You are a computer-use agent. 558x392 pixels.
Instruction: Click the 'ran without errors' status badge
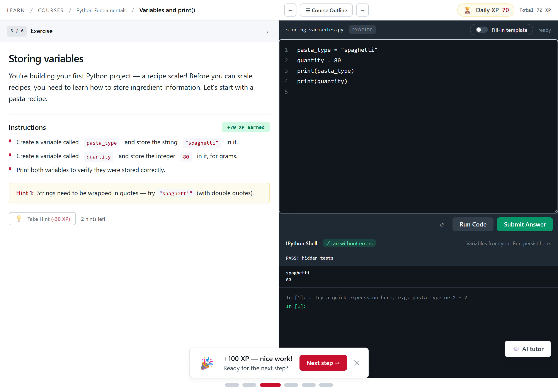coord(349,243)
